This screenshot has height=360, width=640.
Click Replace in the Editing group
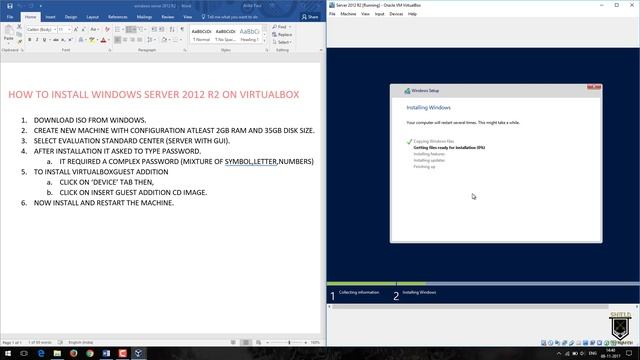[x=282, y=35]
